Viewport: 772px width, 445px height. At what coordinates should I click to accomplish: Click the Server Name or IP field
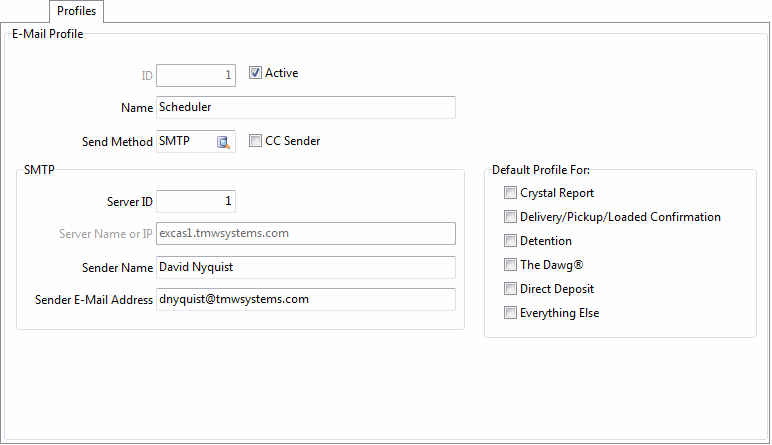click(x=305, y=233)
